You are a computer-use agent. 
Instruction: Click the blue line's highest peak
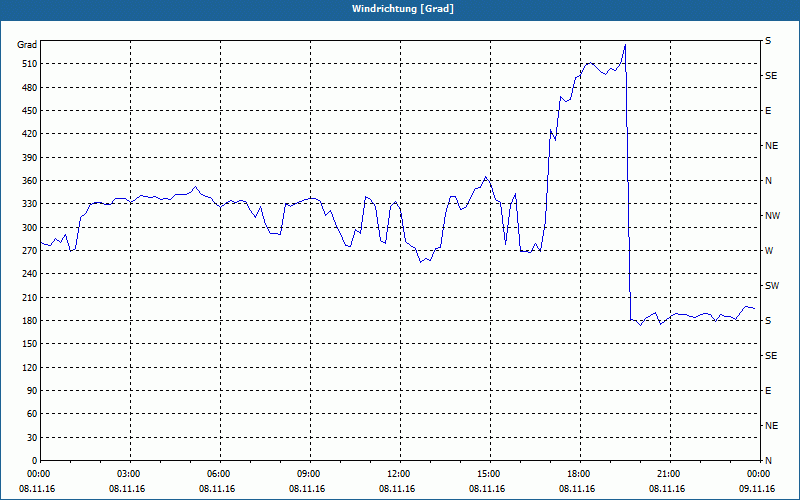click(625, 45)
